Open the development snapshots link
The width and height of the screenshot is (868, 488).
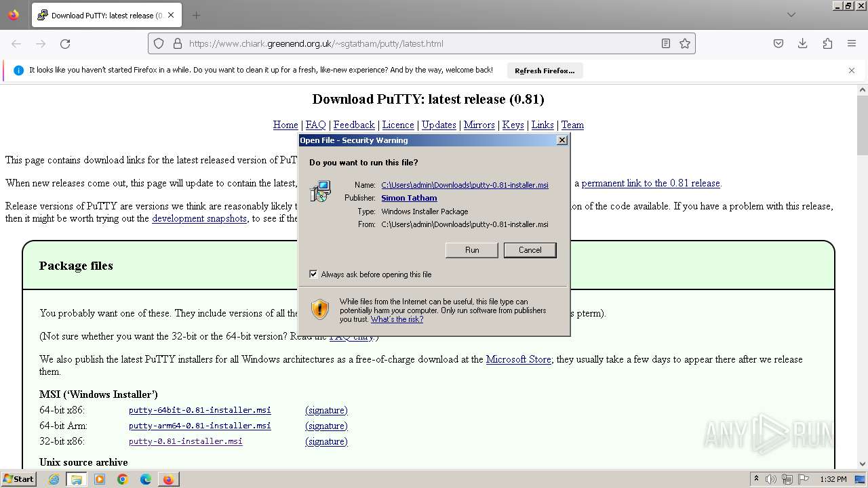click(x=199, y=218)
